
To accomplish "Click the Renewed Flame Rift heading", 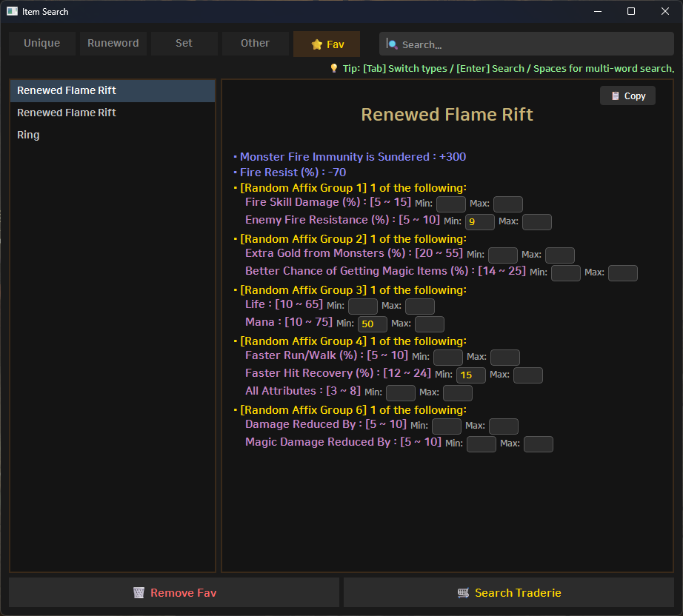I will [x=447, y=115].
